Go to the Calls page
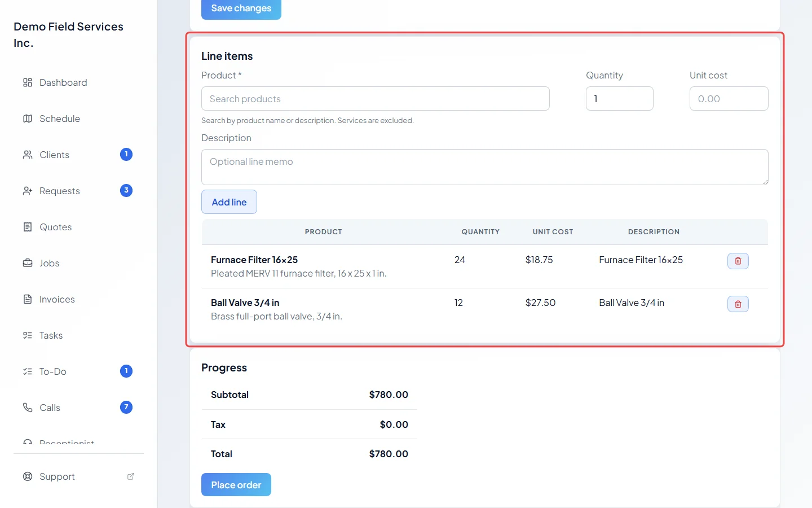The width and height of the screenshot is (812, 508). (79, 408)
